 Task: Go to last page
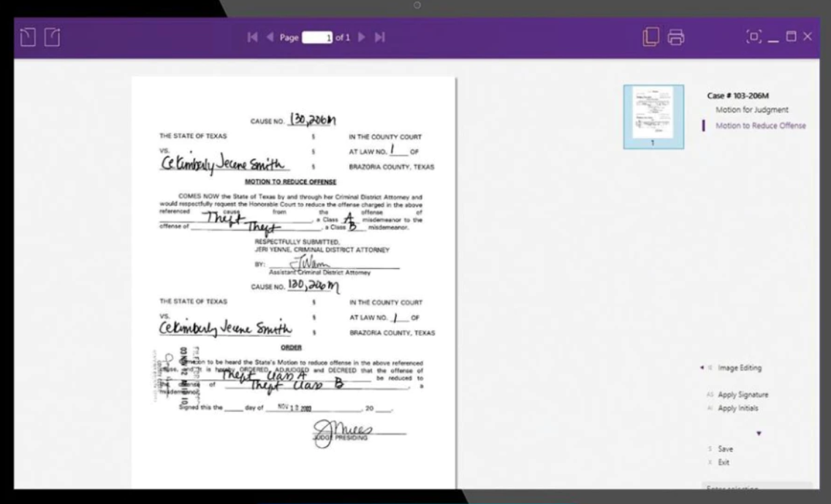[x=379, y=37]
